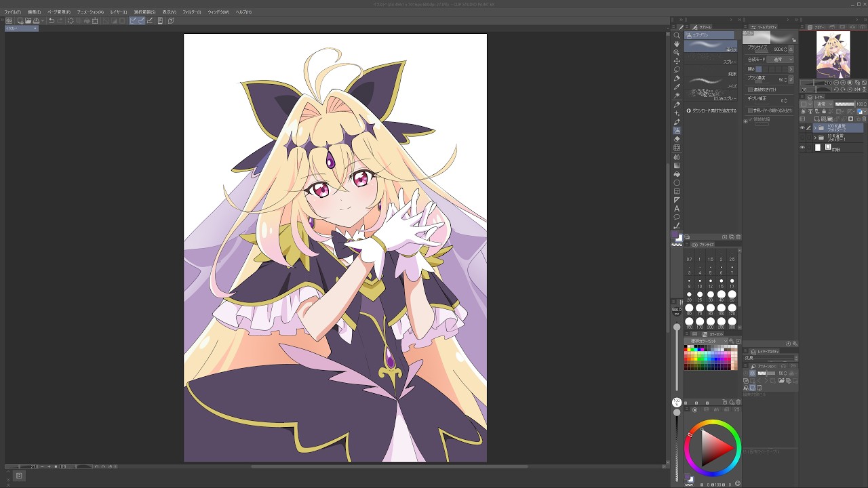Select the Move layer tool
This screenshot has width=868, height=488.
[x=677, y=61]
